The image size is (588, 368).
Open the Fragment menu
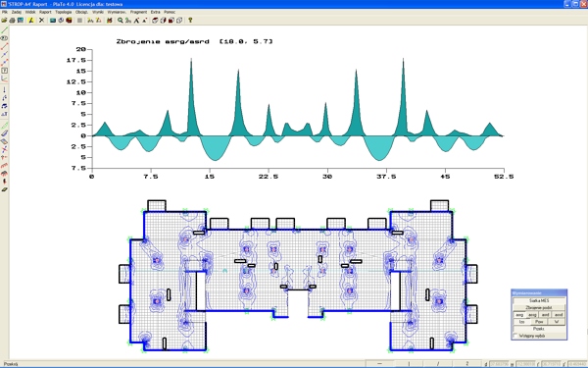coord(138,12)
